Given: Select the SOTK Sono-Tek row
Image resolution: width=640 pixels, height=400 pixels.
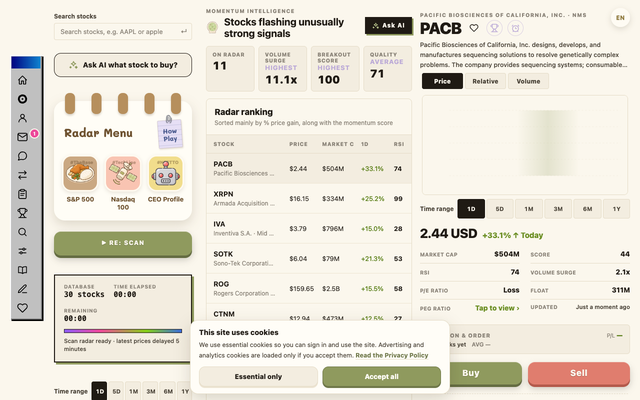Looking at the screenshot, I should tap(309, 259).
